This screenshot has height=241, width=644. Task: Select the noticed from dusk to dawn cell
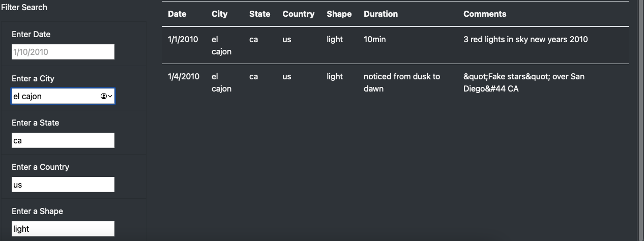[401, 82]
